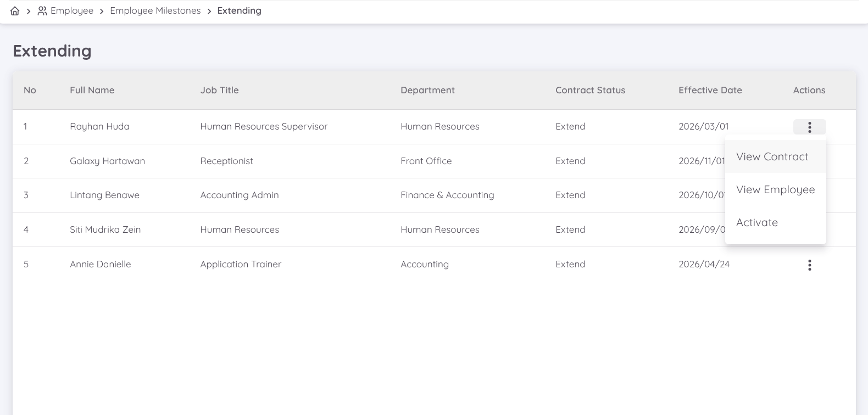
Task: Click the Effective Date column header
Action: 710,91
